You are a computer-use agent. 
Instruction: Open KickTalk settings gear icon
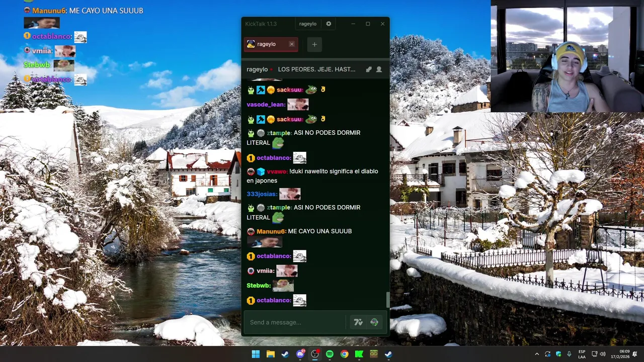pos(329,24)
